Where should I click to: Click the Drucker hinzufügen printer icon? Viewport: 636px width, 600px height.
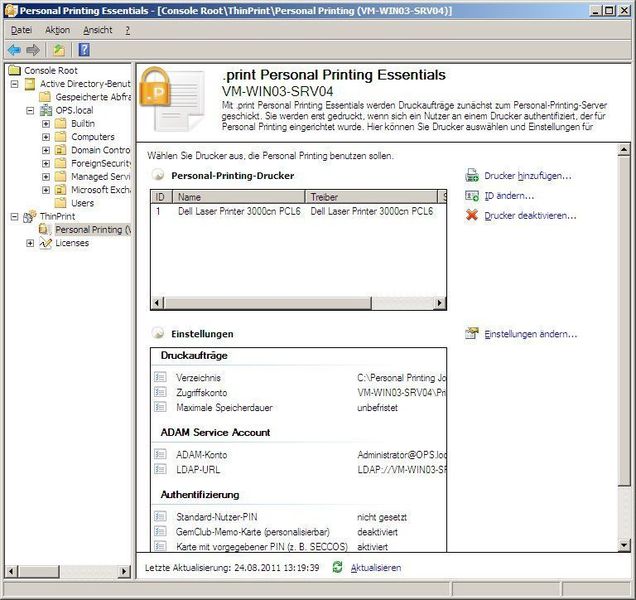click(x=472, y=175)
